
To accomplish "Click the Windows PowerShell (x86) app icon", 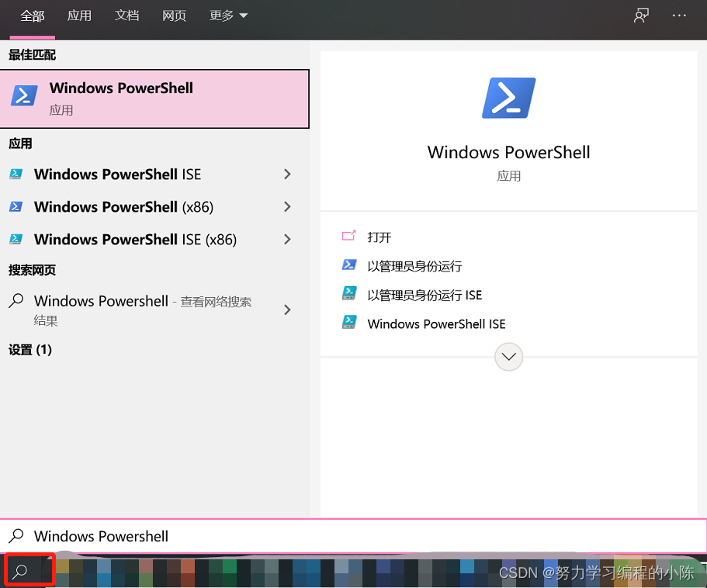I will [x=16, y=207].
